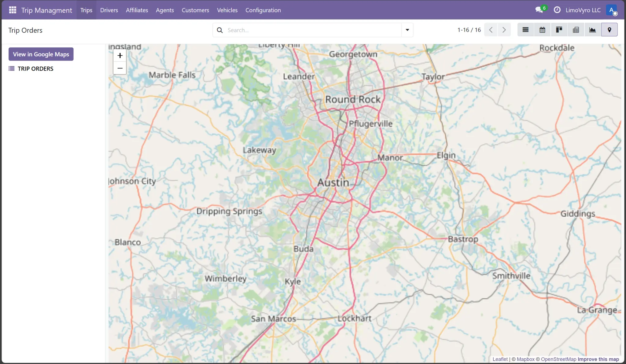Open the messaging conversations panel
626x364 pixels.
(x=539, y=9)
